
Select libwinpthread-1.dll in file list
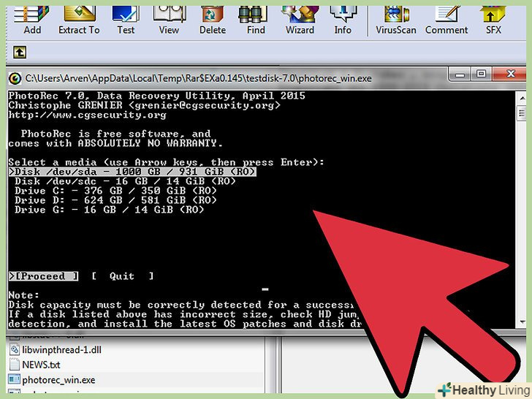pos(61,350)
